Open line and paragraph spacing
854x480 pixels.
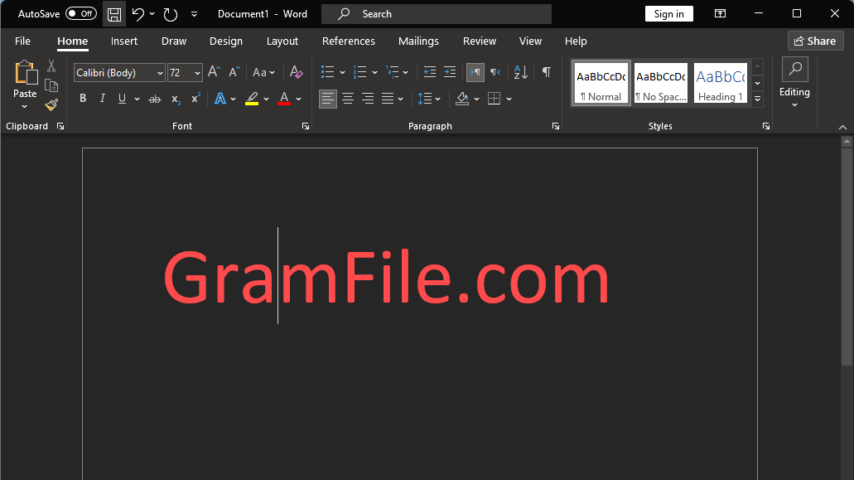click(x=425, y=99)
